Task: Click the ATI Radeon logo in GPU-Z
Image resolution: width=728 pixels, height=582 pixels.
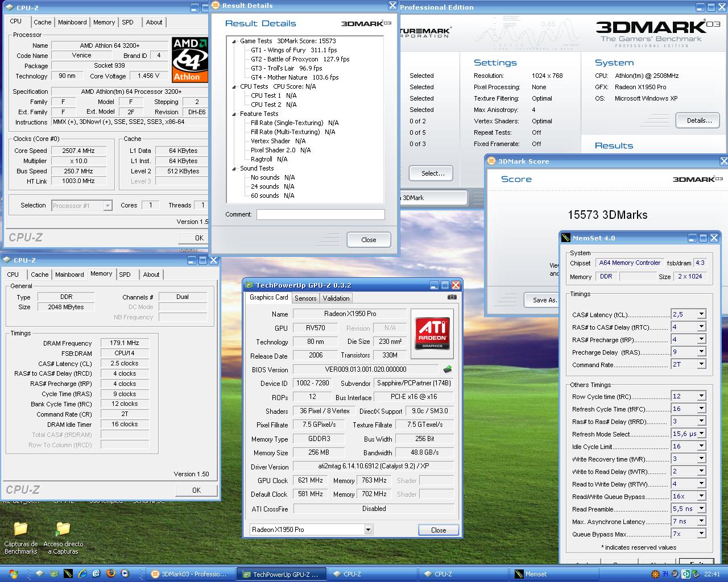Action: click(432, 334)
